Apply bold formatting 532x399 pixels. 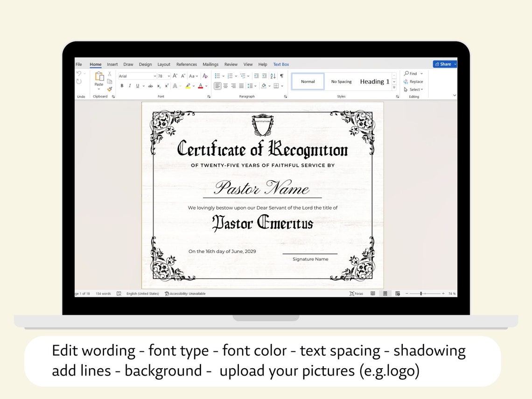click(122, 86)
